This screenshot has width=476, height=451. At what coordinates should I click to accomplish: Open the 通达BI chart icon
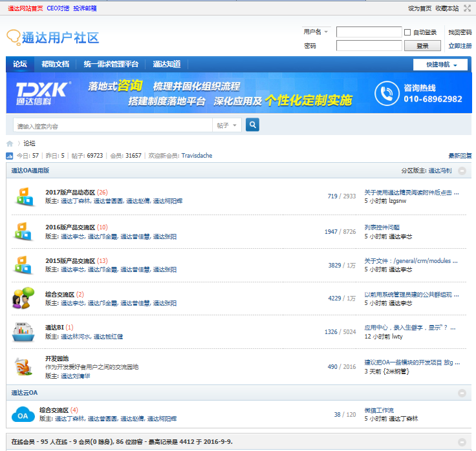tap(23, 332)
